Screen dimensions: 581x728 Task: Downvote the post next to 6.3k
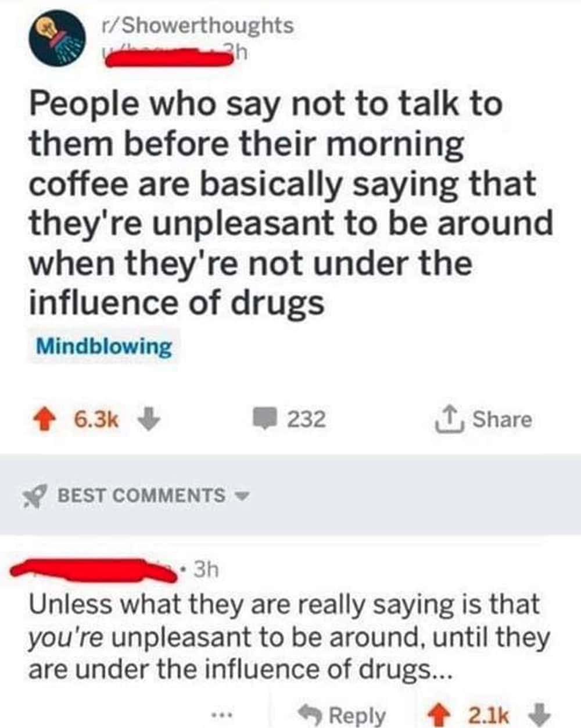(149, 419)
